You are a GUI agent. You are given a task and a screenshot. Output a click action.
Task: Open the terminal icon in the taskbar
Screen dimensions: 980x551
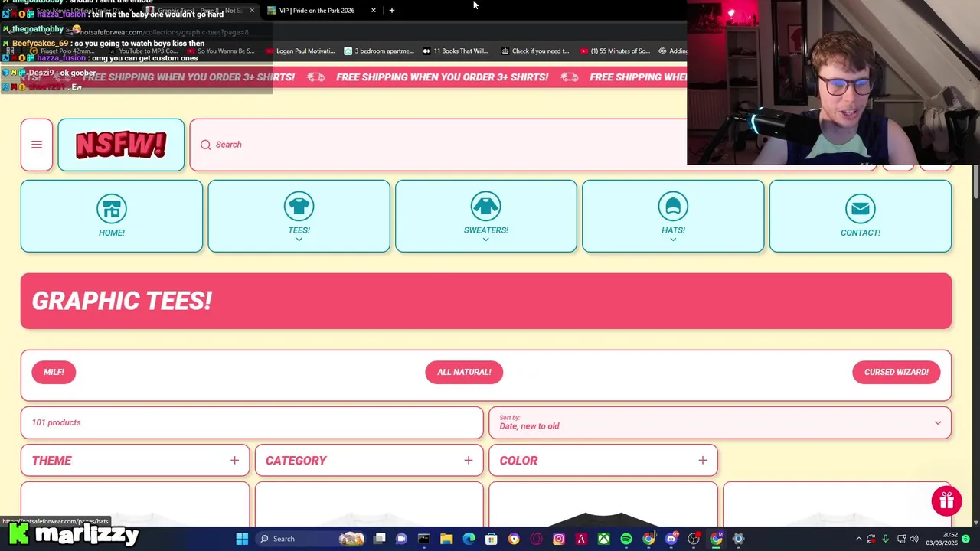coord(423,539)
